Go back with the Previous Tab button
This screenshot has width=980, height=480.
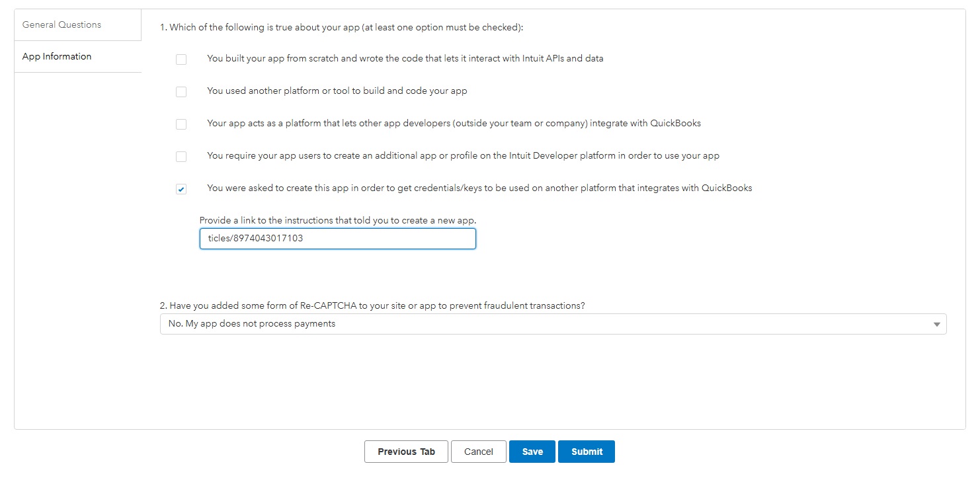click(406, 452)
